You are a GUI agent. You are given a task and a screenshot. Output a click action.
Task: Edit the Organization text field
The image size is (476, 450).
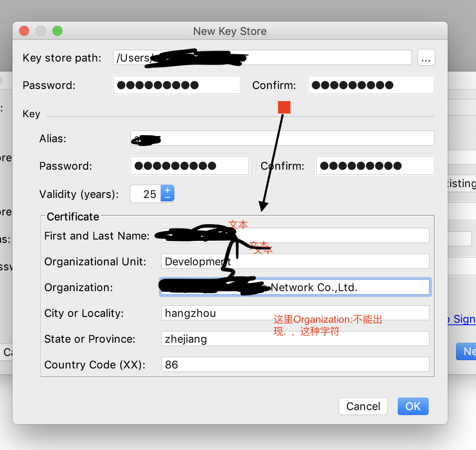point(295,287)
